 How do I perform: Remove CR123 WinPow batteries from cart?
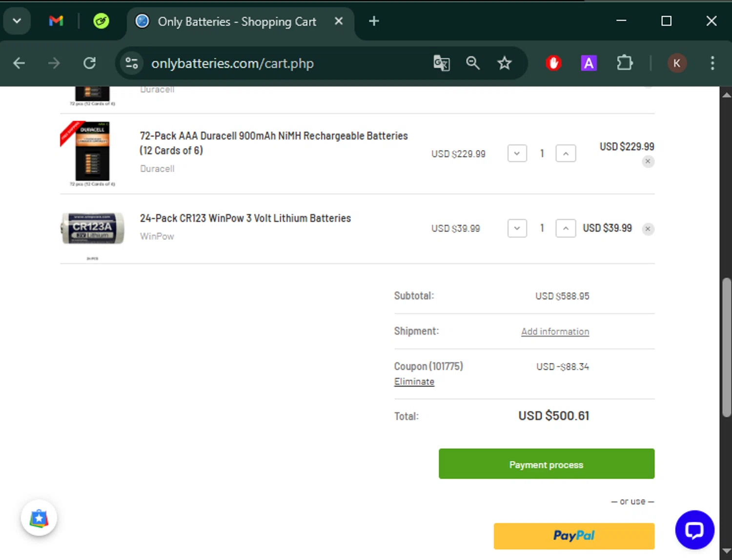pos(648,229)
